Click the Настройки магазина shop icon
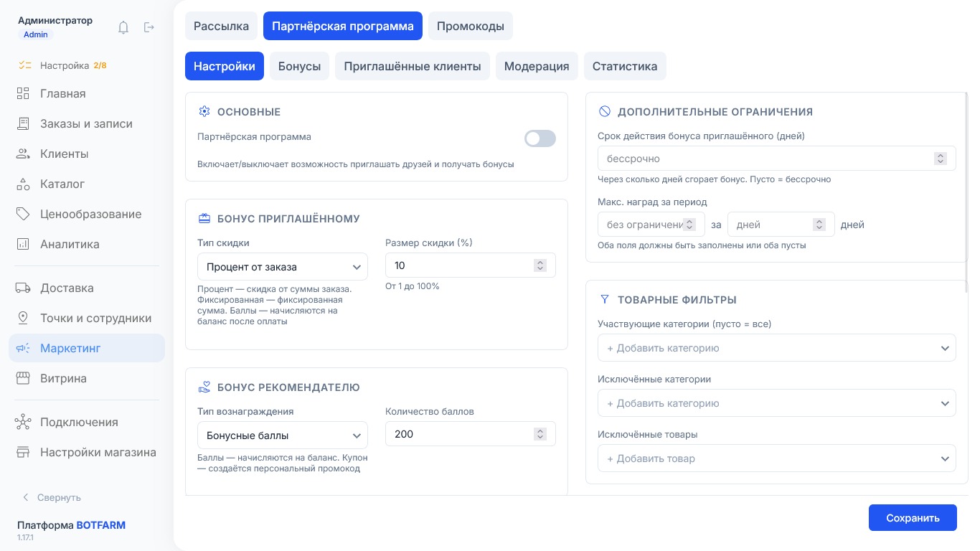The height and width of the screenshot is (551, 980). tap(23, 452)
